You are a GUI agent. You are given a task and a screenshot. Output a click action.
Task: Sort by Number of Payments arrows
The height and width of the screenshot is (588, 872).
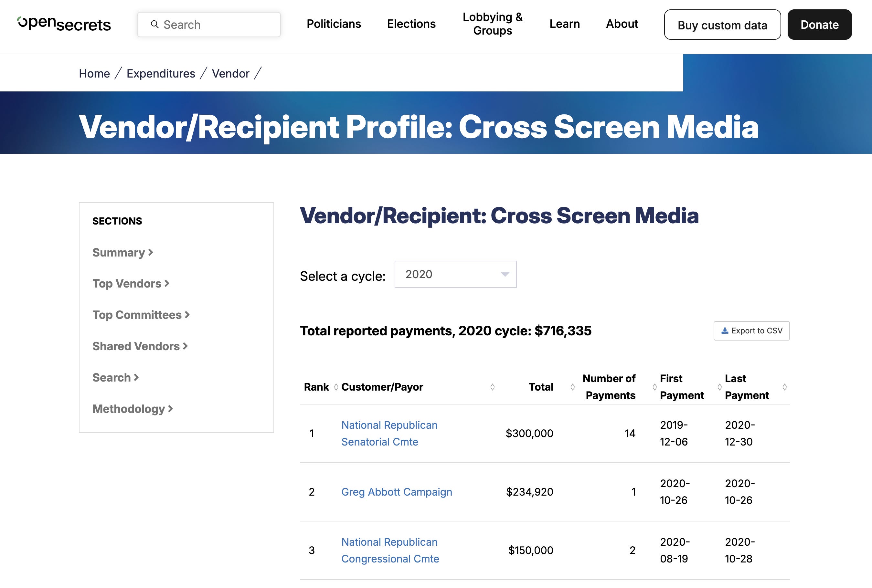tap(654, 387)
